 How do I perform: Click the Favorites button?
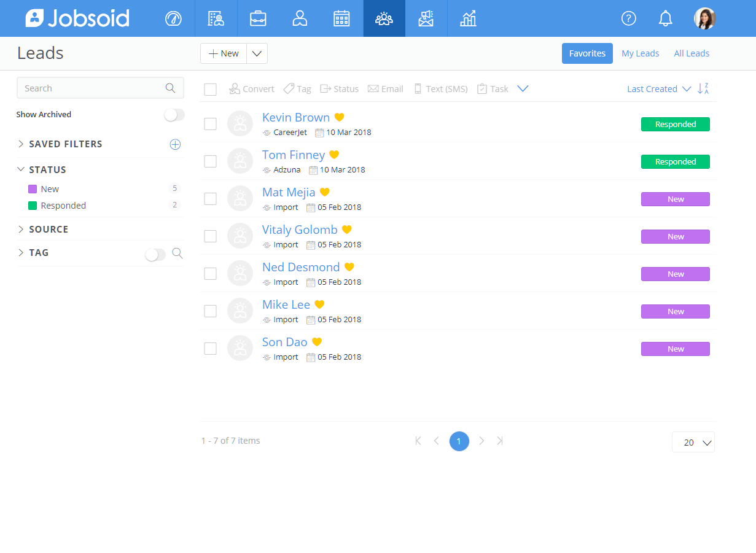coord(587,53)
